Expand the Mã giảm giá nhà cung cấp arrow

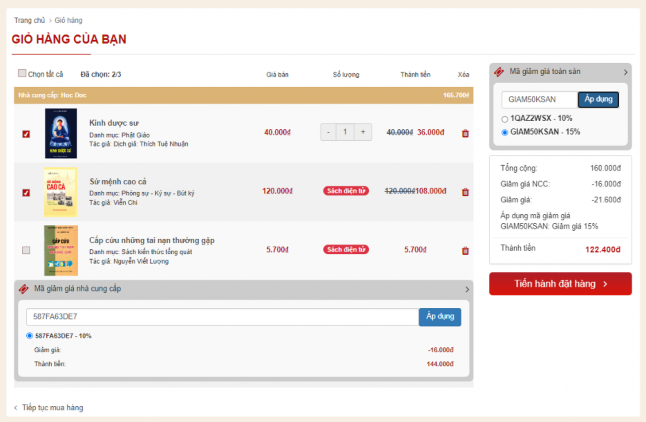[466, 289]
